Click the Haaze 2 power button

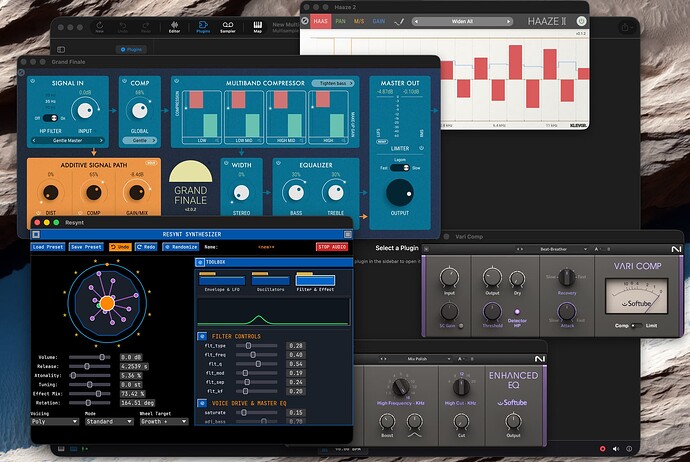point(581,21)
